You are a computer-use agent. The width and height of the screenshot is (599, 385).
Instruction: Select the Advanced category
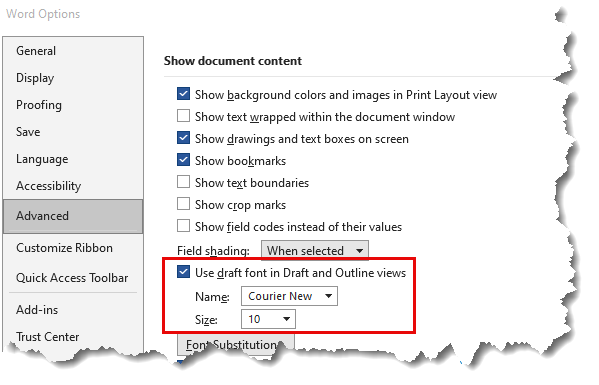pyautogui.click(x=73, y=216)
